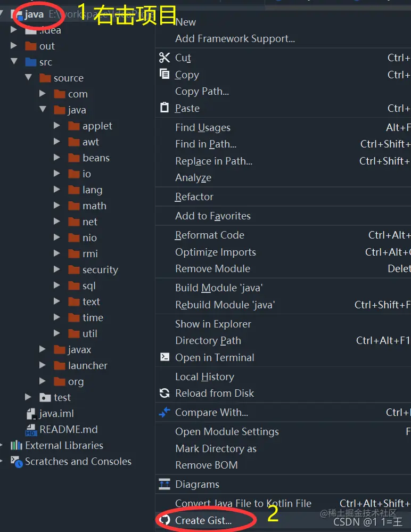The height and width of the screenshot is (532, 411).
Task: Click the Copy pages icon
Action: point(165,73)
